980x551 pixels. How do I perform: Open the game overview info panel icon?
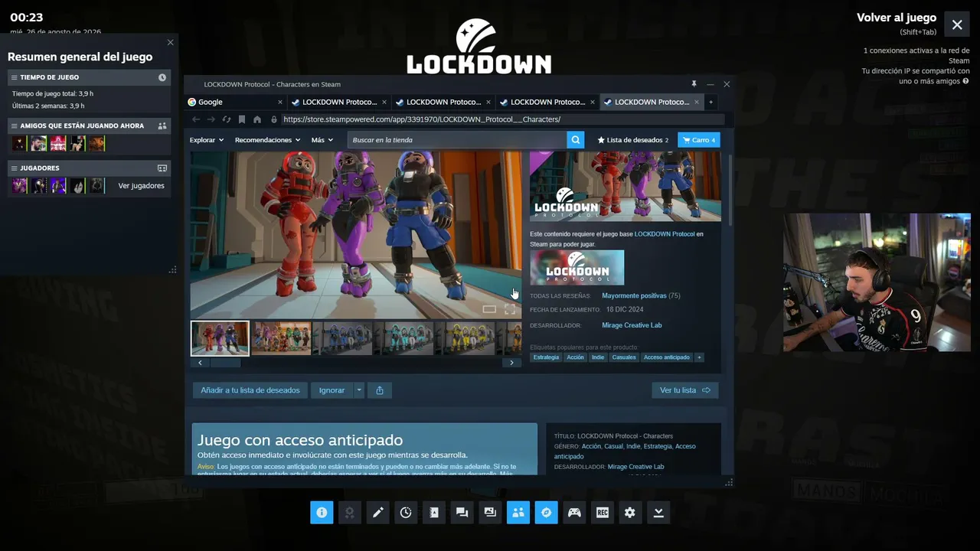point(322,513)
